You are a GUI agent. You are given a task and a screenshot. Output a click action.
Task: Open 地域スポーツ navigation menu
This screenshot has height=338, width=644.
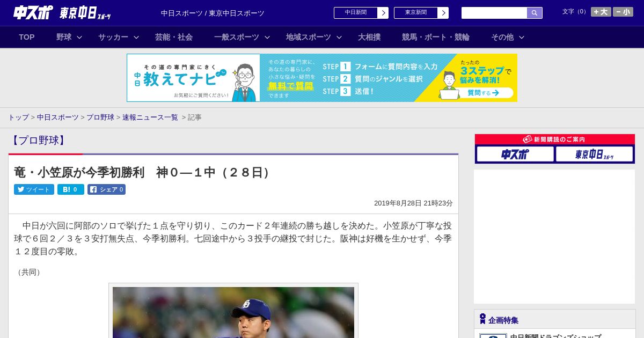[309, 37]
